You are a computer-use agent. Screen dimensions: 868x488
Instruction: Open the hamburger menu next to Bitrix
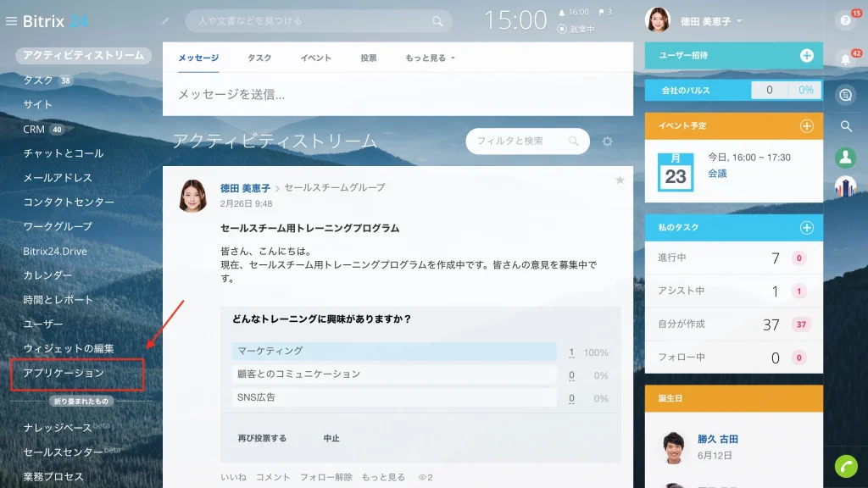tap(11, 21)
